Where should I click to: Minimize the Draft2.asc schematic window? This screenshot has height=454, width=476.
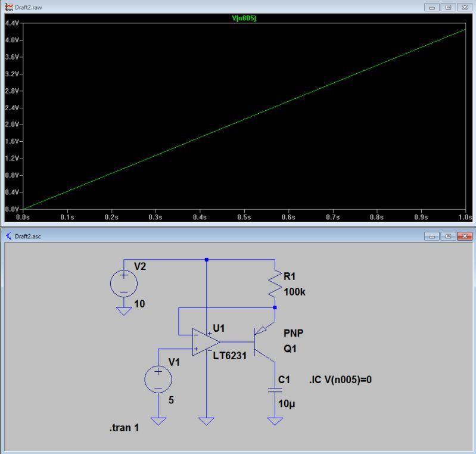click(x=432, y=237)
